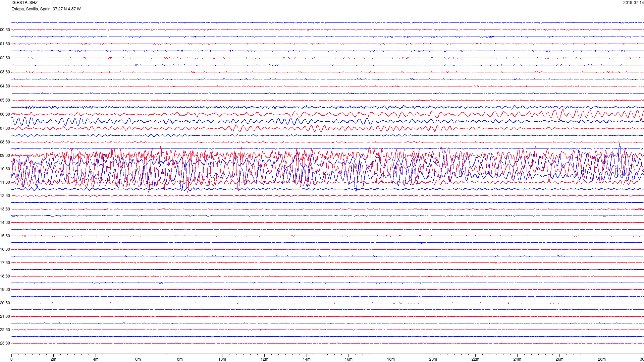Click the 20m axis tick label
644x362 pixels.
pos(433,359)
